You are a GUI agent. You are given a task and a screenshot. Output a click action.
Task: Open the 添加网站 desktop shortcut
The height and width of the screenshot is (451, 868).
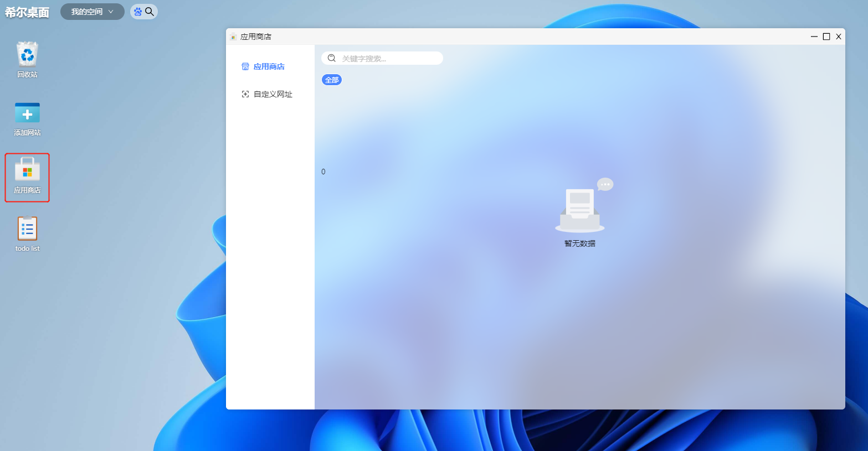click(27, 118)
